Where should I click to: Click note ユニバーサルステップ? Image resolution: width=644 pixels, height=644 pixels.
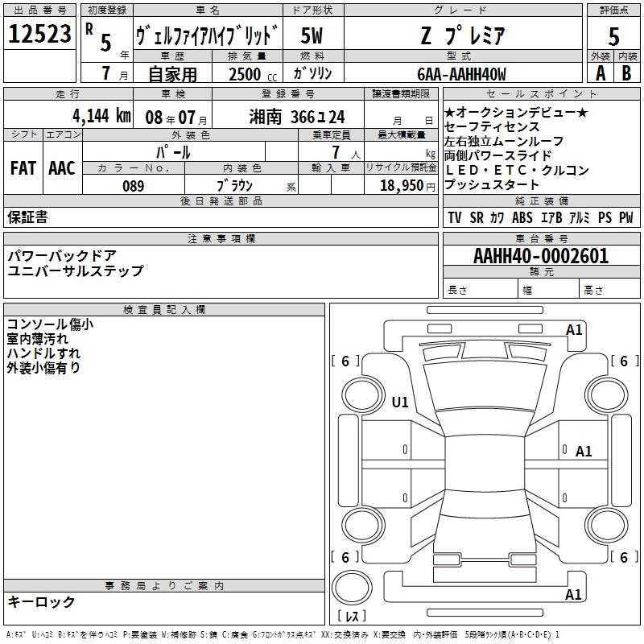point(76,270)
